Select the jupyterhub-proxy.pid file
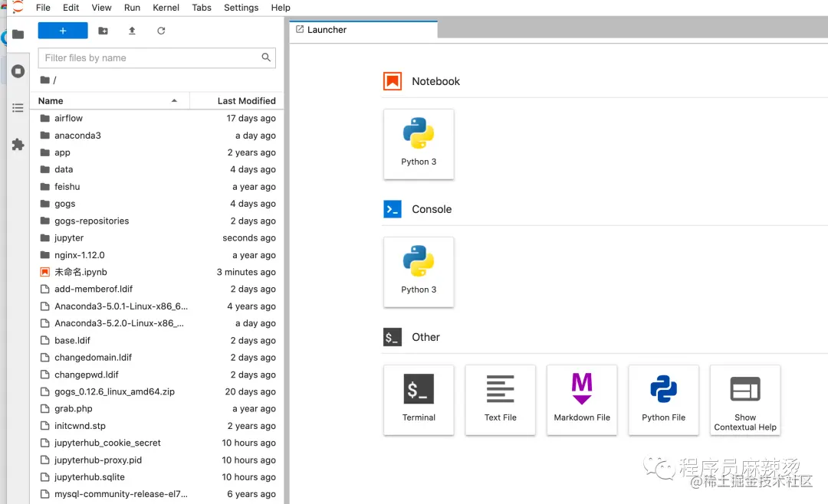The image size is (828, 504). 157,460
